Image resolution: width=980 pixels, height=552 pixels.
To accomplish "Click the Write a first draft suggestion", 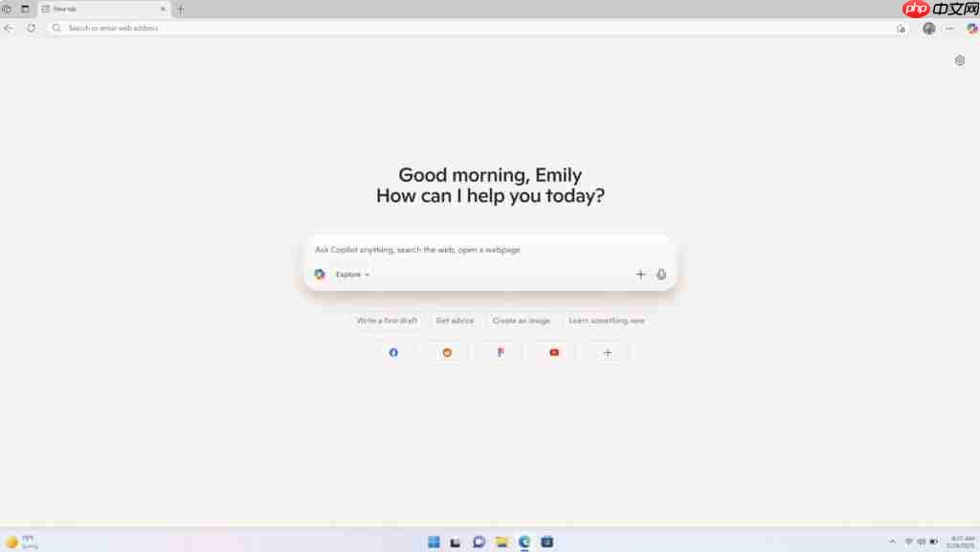I will [x=387, y=320].
